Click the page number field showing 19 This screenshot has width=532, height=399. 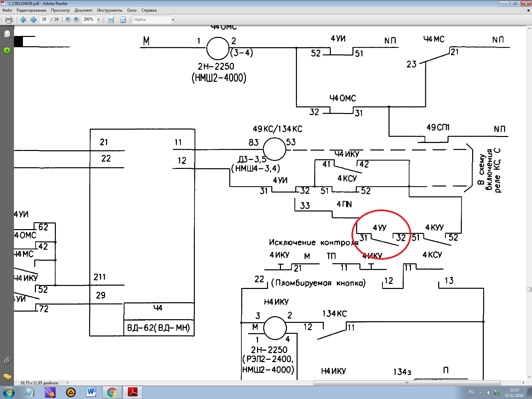[x=44, y=19]
